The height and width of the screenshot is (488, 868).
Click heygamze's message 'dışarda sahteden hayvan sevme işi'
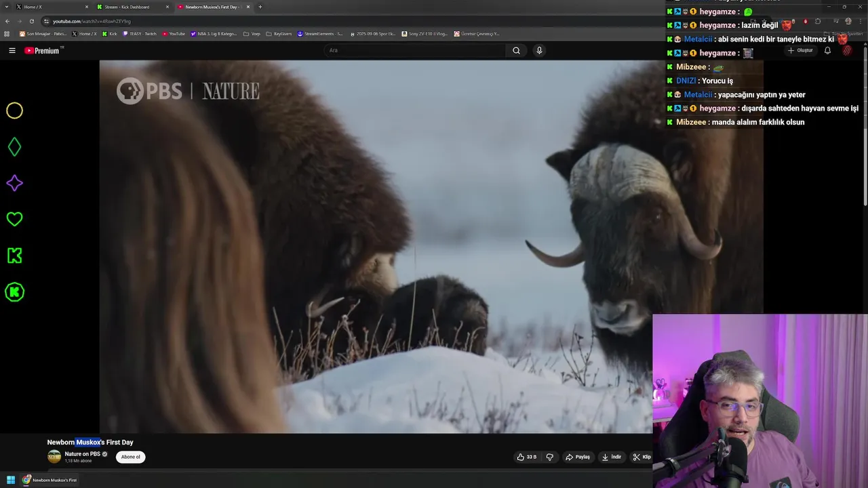coord(800,108)
